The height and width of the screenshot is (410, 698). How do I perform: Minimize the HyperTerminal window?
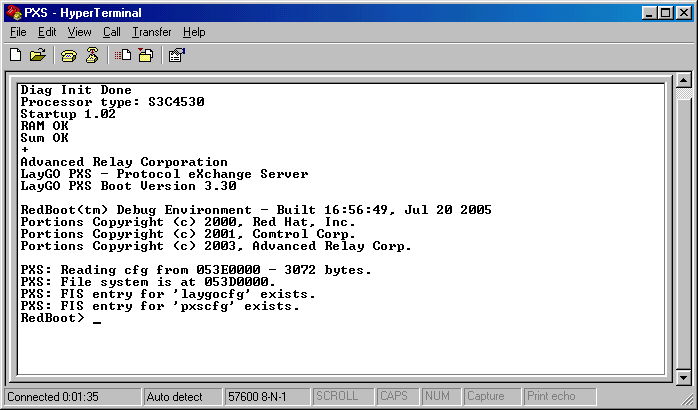click(x=650, y=13)
